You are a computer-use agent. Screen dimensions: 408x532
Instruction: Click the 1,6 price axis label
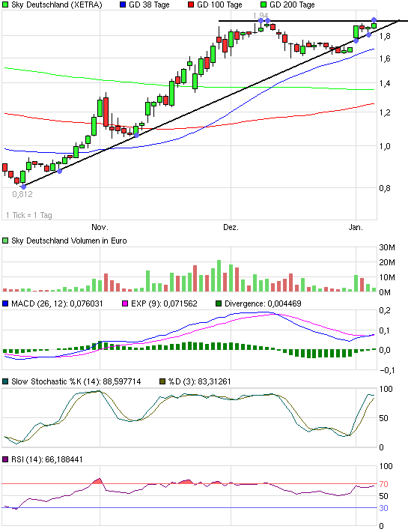(x=385, y=58)
